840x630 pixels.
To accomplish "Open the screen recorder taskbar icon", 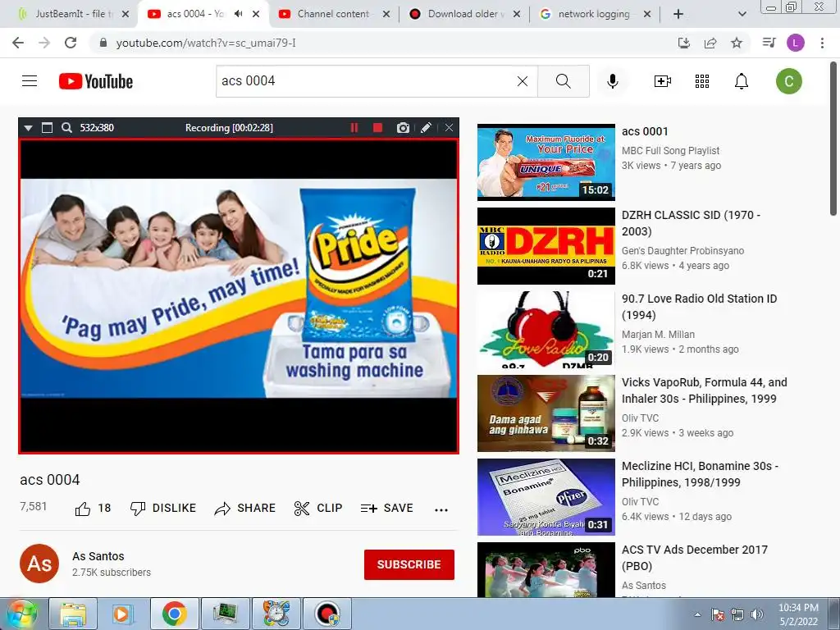I will click(x=327, y=614).
